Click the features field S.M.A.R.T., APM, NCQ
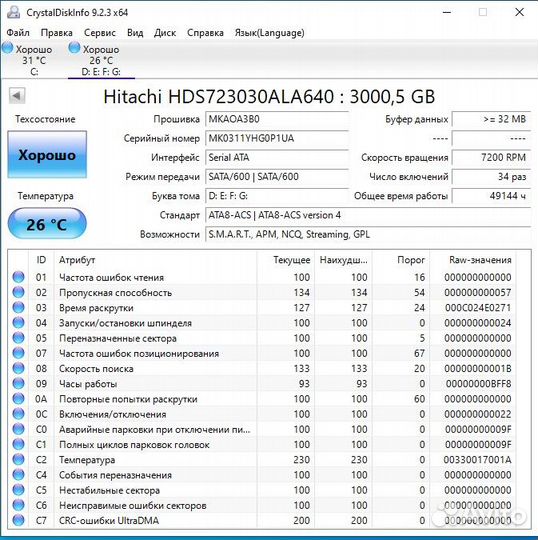The height and width of the screenshot is (540, 538). coord(368,235)
